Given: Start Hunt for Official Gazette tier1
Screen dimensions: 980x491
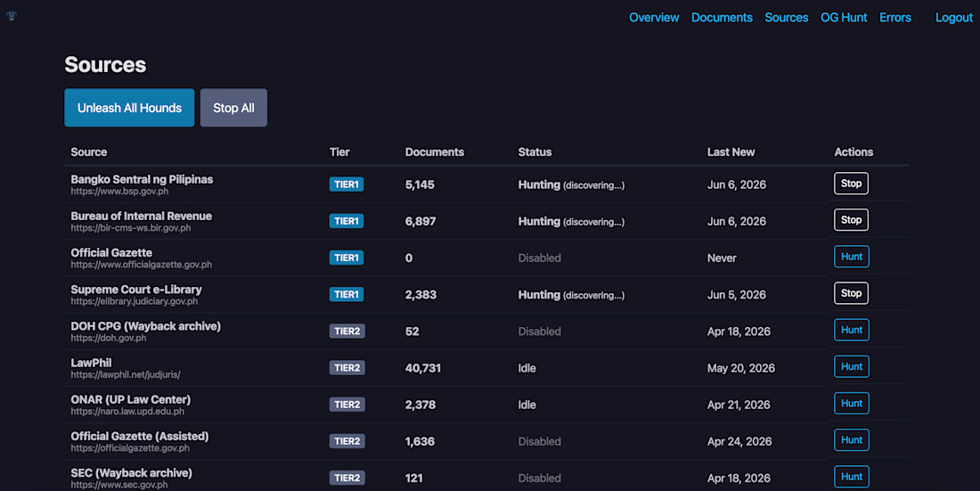Looking at the screenshot, I should click(851, 257).
